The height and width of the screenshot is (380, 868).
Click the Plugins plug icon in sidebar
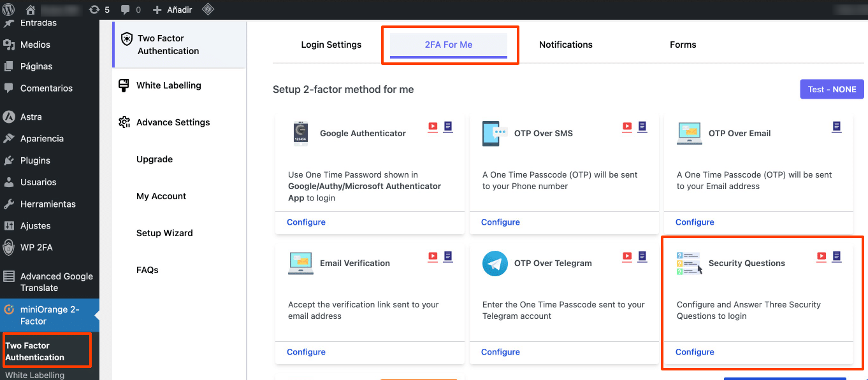[9, 160]
